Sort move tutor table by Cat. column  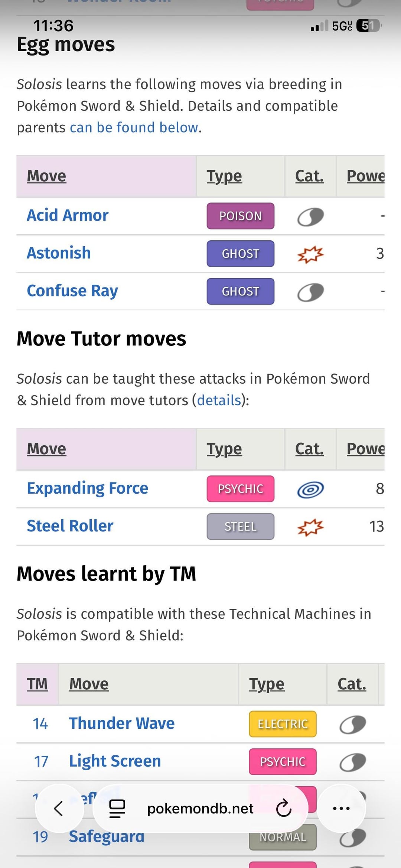click(309, 449)
